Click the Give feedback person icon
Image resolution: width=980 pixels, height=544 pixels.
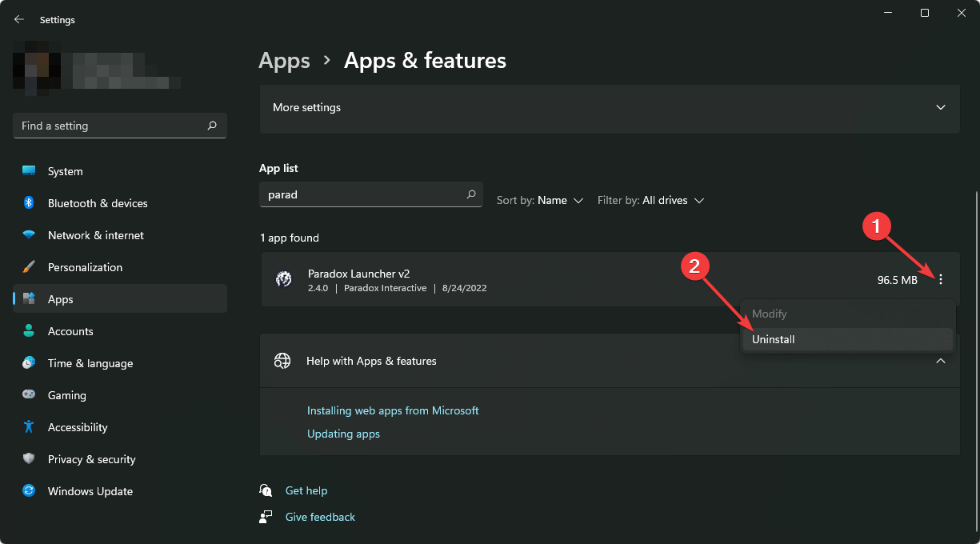(x=266, y=517)
